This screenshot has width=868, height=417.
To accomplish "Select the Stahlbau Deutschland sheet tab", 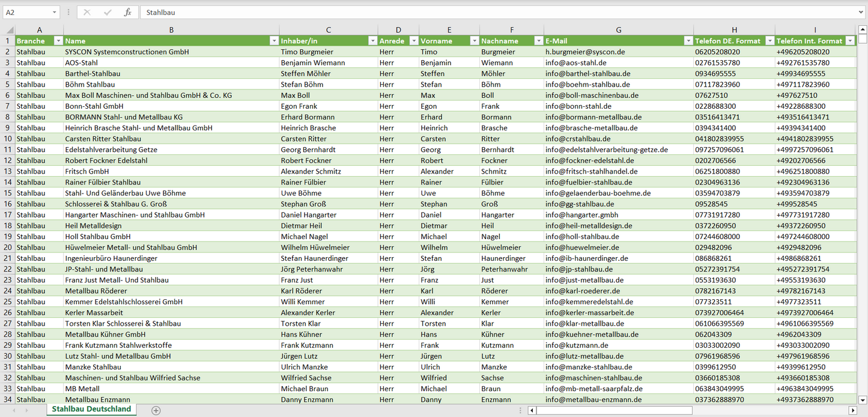I will click(x=91, y=409).
